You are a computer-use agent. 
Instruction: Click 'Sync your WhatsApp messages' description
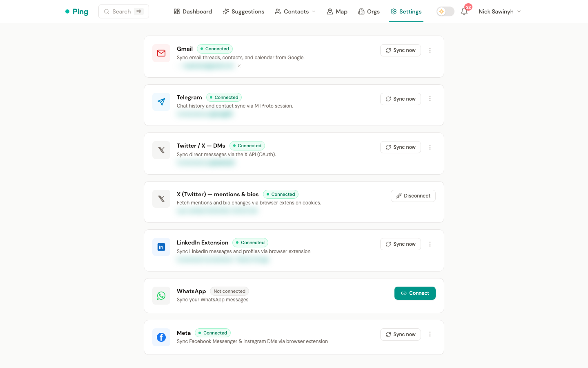[x=213, y=300]
